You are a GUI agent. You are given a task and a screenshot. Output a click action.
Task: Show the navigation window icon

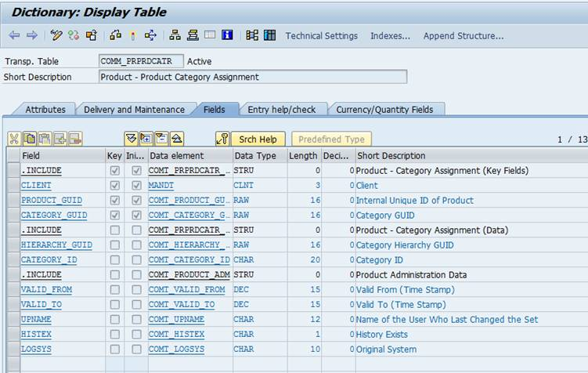click(x=193, y=35)
